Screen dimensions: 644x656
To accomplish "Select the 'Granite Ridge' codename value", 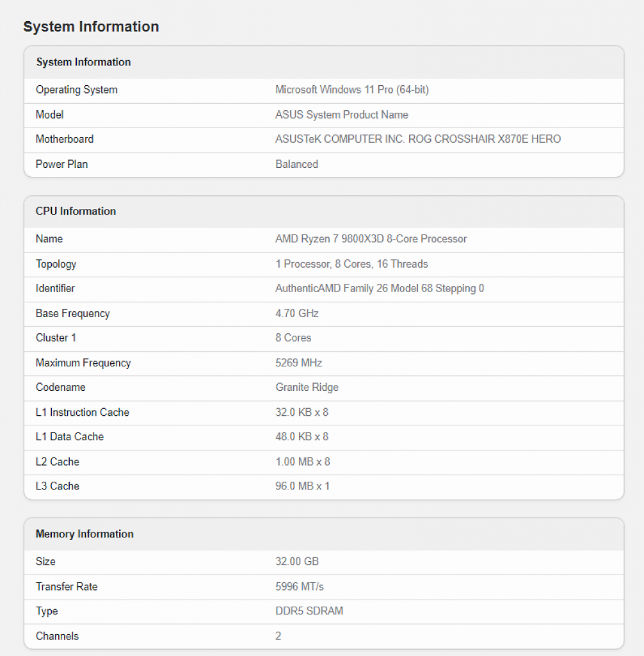I will click(307, 388).
